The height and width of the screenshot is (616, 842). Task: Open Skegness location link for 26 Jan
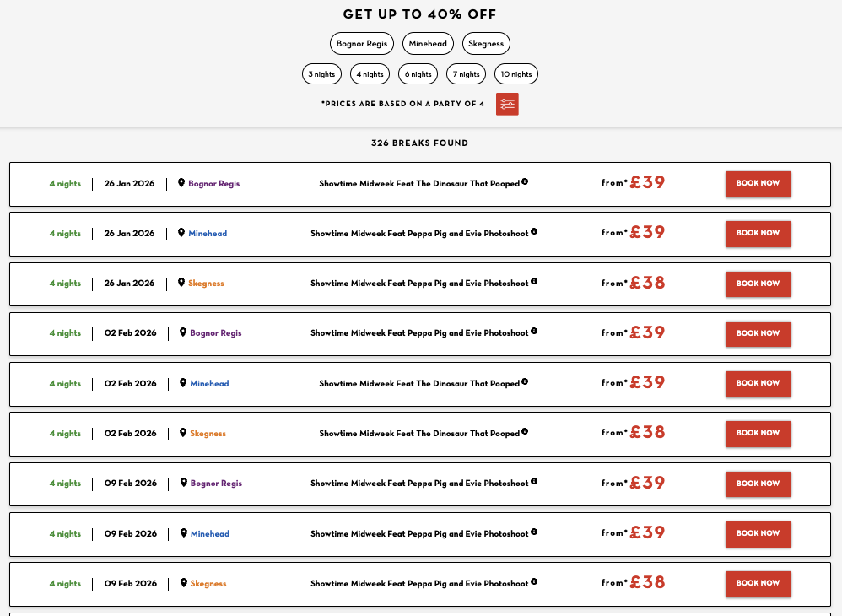tap(206, 284)
